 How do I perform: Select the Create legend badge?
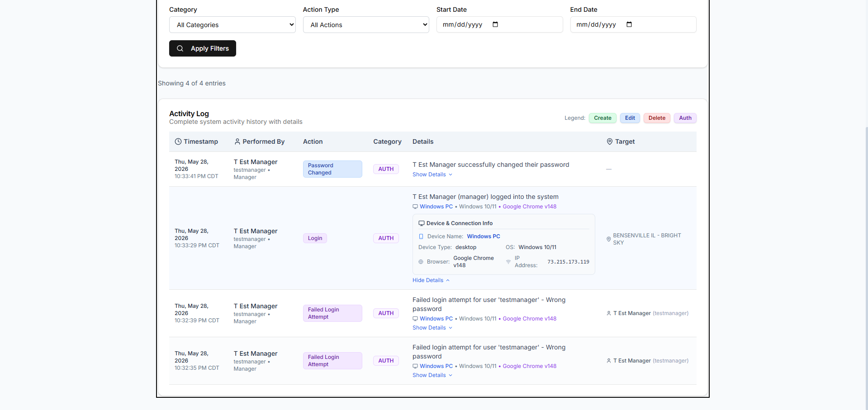click(x=602, y=118)
